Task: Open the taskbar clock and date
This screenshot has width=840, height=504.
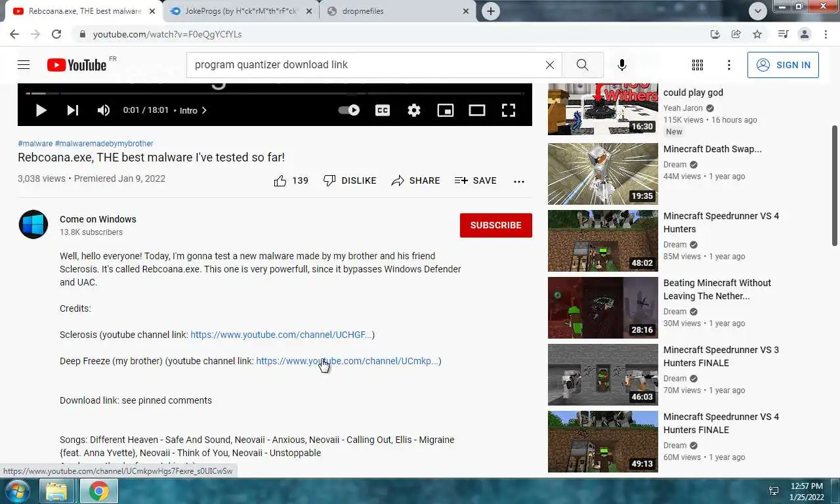Action: [x=807, y=491]
